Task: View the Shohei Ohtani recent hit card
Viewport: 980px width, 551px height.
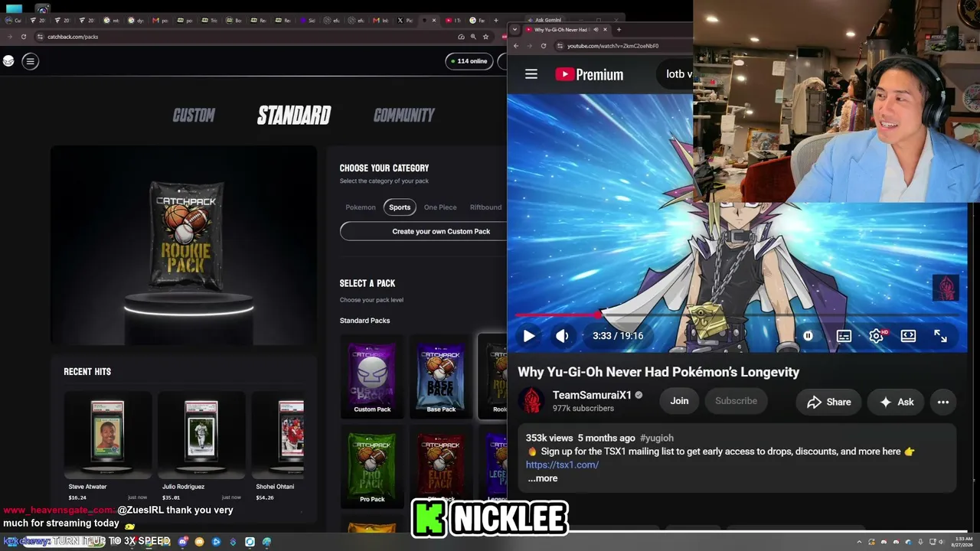Action: (x=278, y=448)
